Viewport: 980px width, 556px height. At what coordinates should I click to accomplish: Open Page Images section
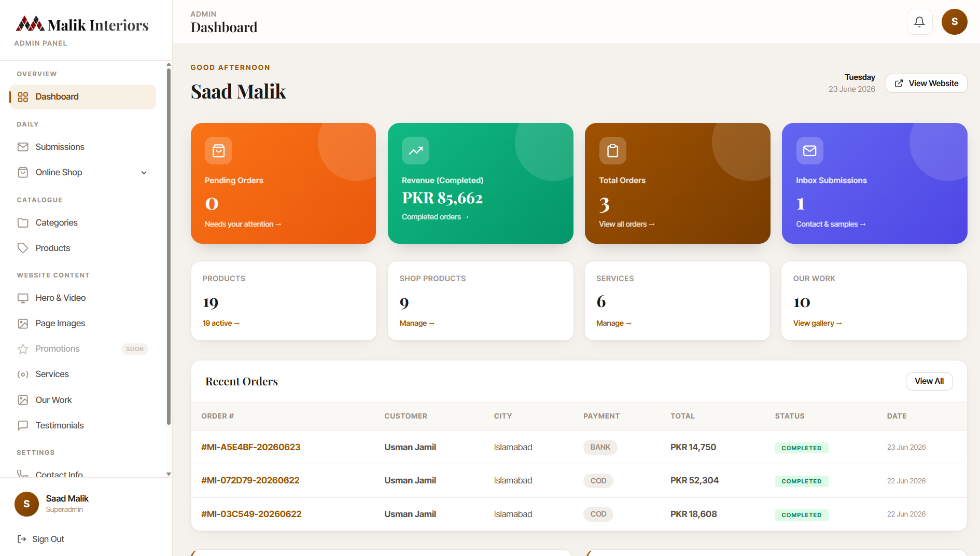point(83,323)
